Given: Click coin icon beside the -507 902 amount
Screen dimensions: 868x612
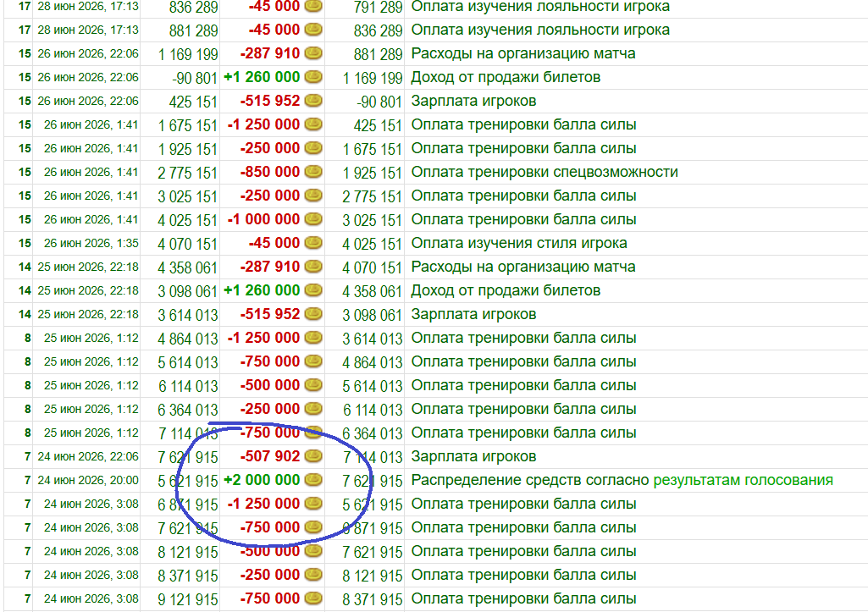Looking at the screenshot, I should coord(313,456).
